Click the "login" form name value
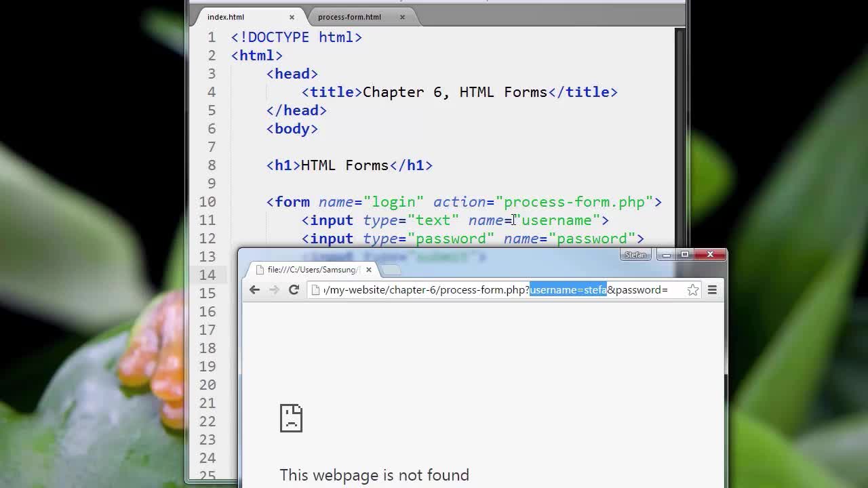Viewport: 868px width, 488px height. pyautogui.click(x=393, y=202)
